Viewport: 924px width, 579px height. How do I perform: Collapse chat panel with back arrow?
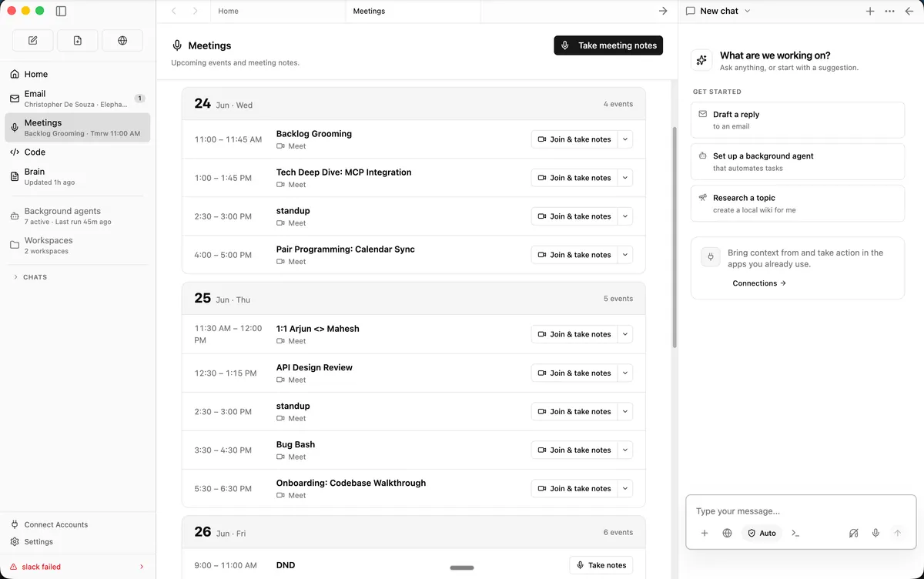click(x=909, y=12)
